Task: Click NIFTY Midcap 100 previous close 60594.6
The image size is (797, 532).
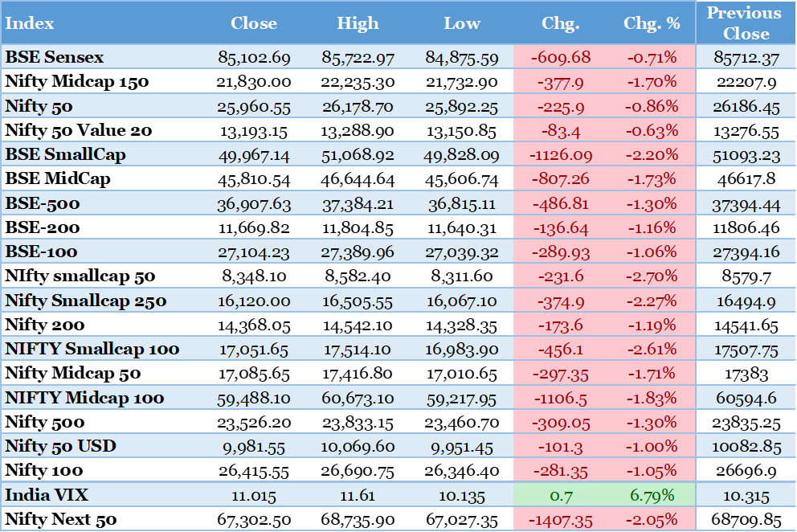Action: tap(746, 399)
